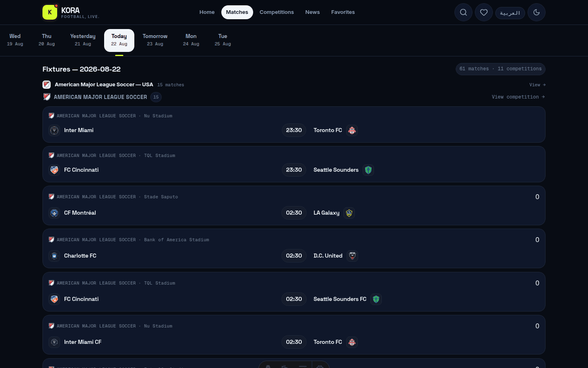Image resolution: width=588 pixels, height=368 pixels.
Task: Click the Seattle Sounders FC crest
Action: click(376, 299)
